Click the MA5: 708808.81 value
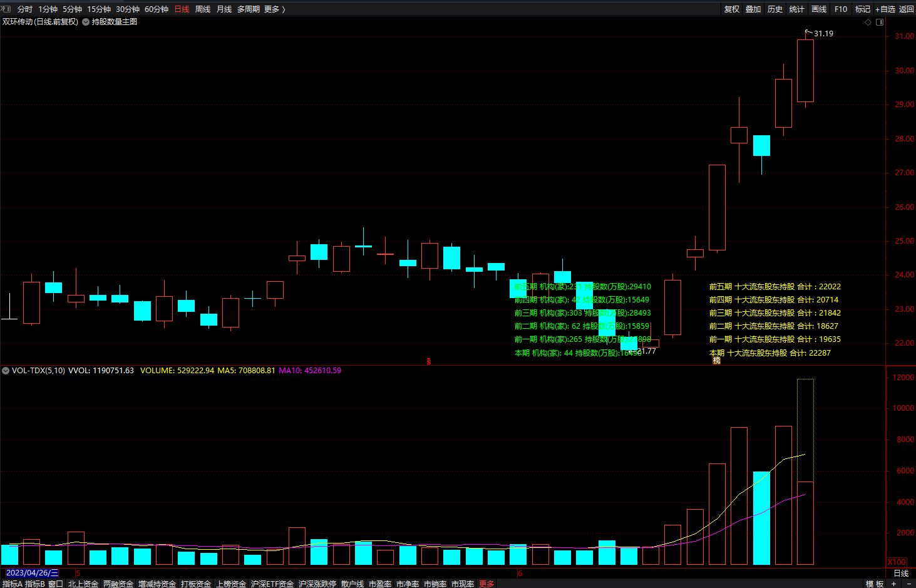The width and height of the screenshot is (916, 588). click(246, 371)
